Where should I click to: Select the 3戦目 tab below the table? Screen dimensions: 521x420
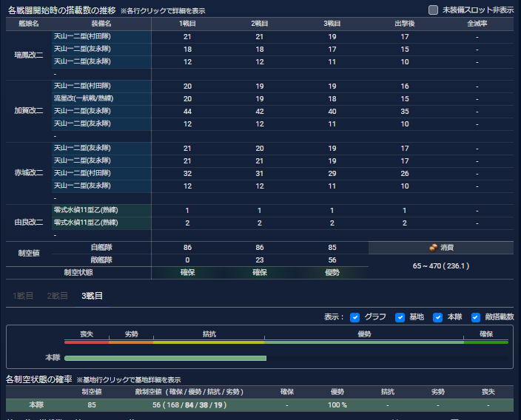tap(92, 296)
